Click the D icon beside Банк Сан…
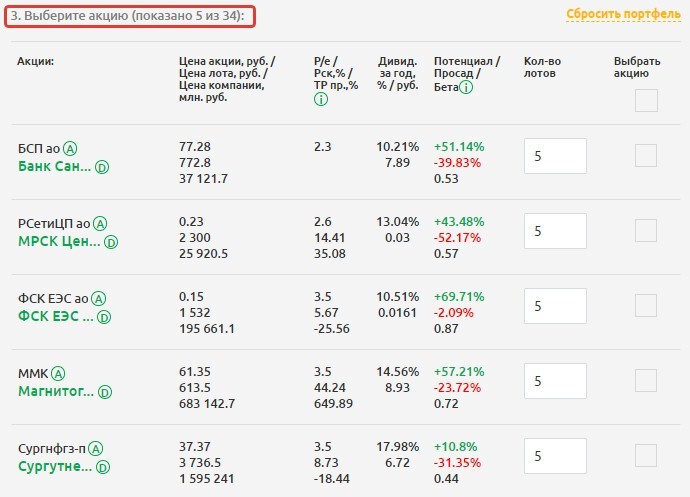Screen dimensions: 690x497 (x=102, y=167)
